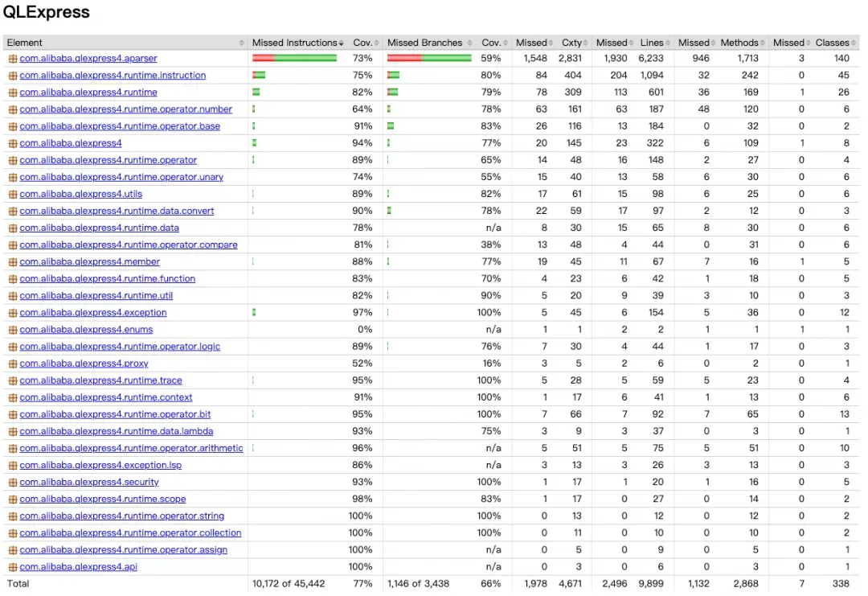Image resolution: width=868 pixels, height=596 pixels.
Task: Click the '338' total classes value
Action: (x=841, y=584)
